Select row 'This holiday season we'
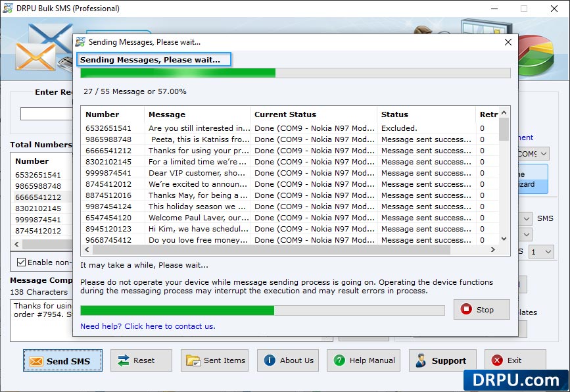 tap(291, 207)
